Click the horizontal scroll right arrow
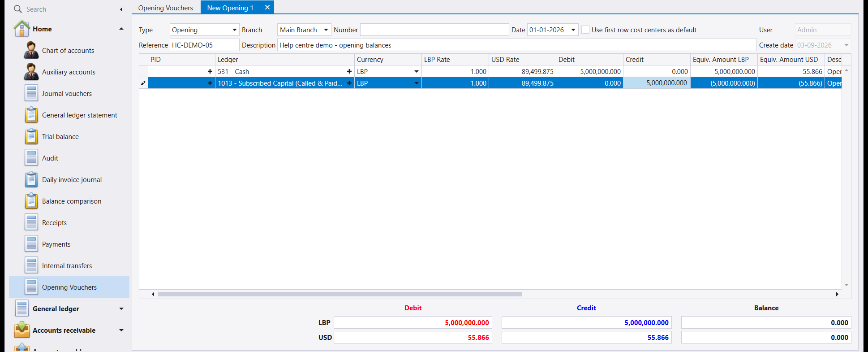 click(837, 294)
